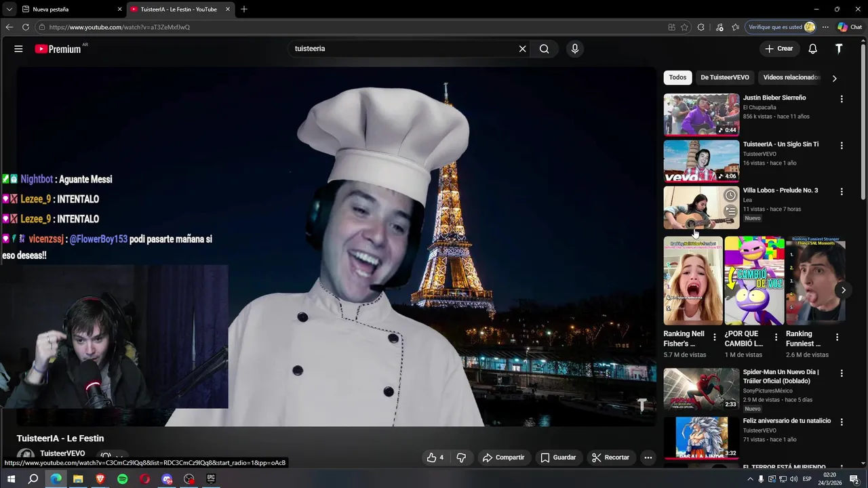
Task: Open a new browser tab
Action: point(244,9)
